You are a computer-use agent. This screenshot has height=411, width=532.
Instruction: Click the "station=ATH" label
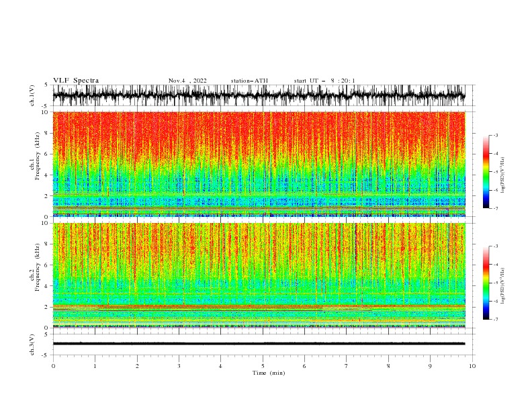249,81
